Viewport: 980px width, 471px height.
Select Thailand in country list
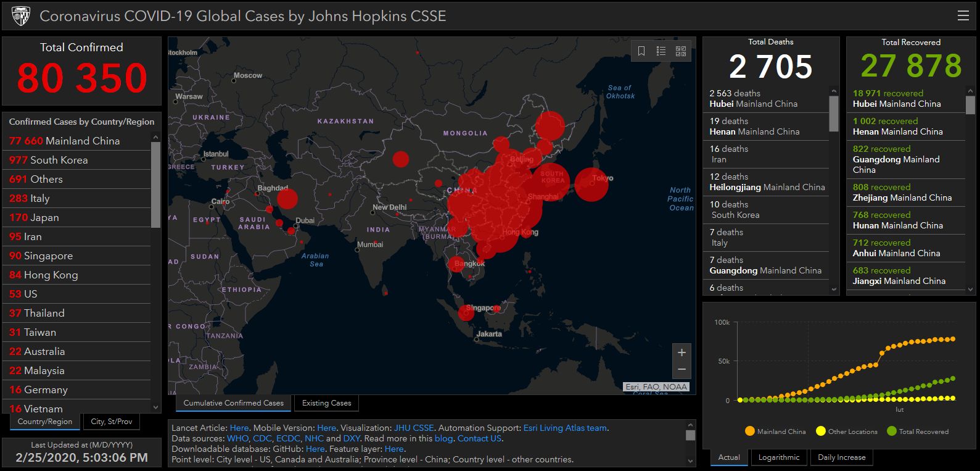click(76, 313)
